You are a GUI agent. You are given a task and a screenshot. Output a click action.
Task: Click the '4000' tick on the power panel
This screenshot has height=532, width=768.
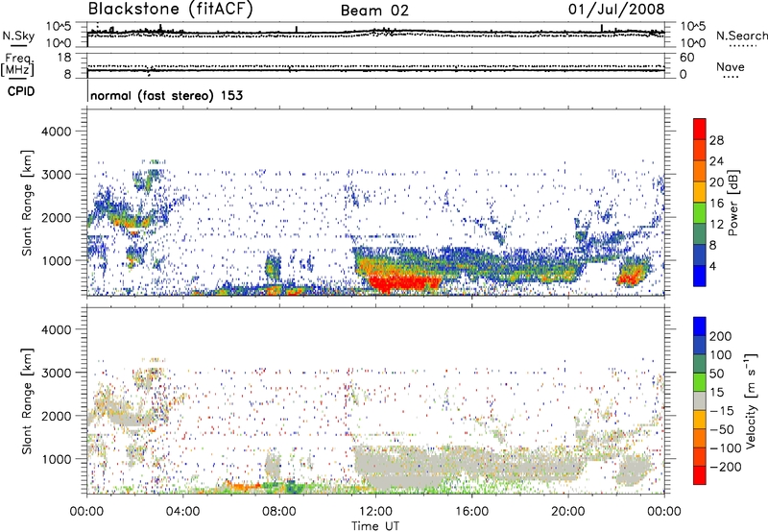56,132
